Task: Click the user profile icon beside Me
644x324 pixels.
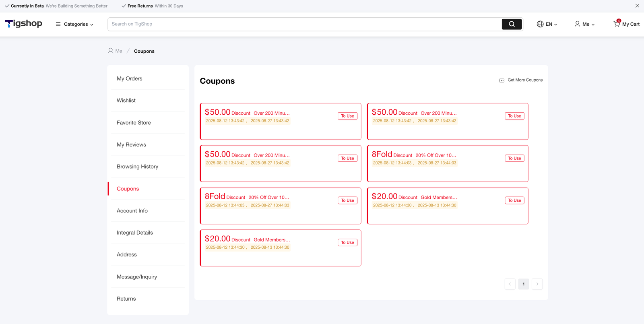Action: [577, 24]
